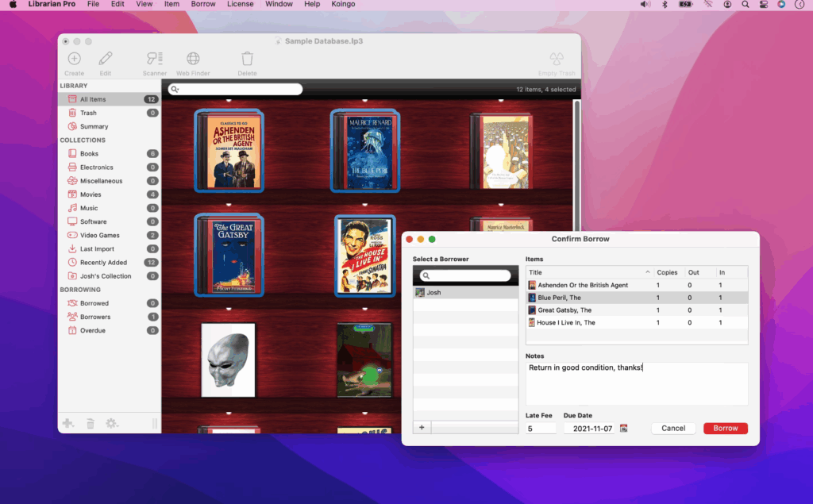Open the Borrow menu in the menu bar
813x504 pixels.
pyautogui.click(x=203, y=4)
